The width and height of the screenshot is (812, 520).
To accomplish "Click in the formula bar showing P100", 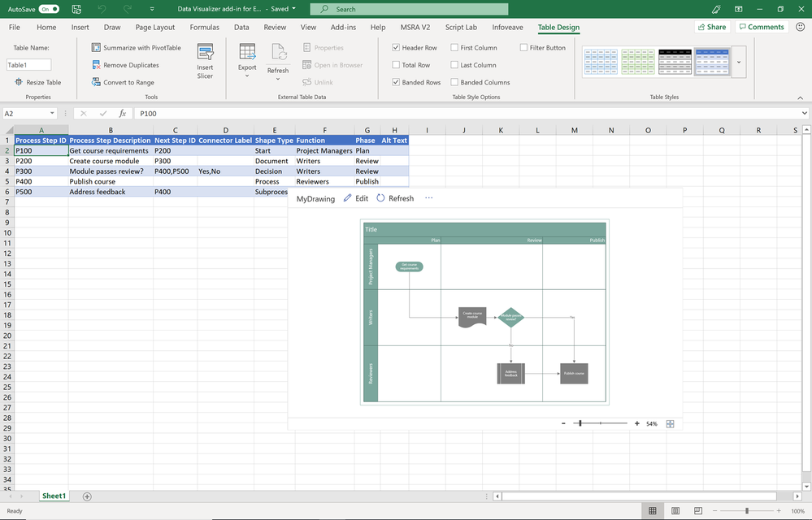I will [x=466, y=113].
